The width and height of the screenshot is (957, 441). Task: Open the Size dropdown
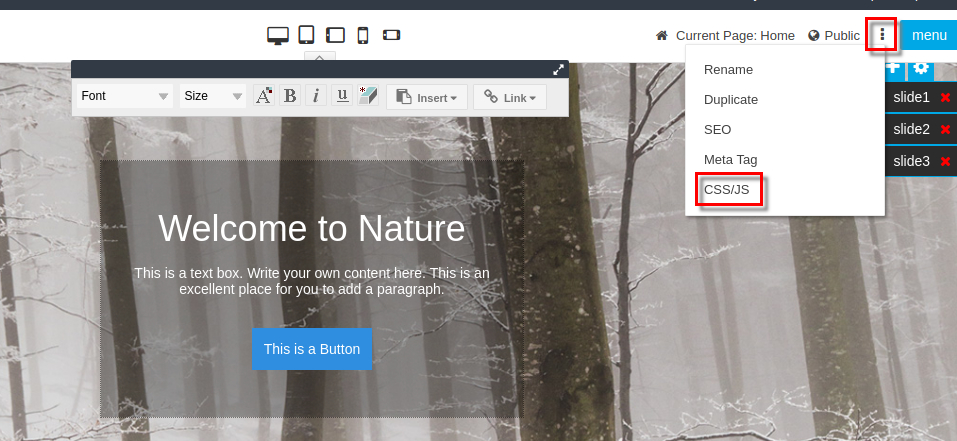[x=213, y=97]
